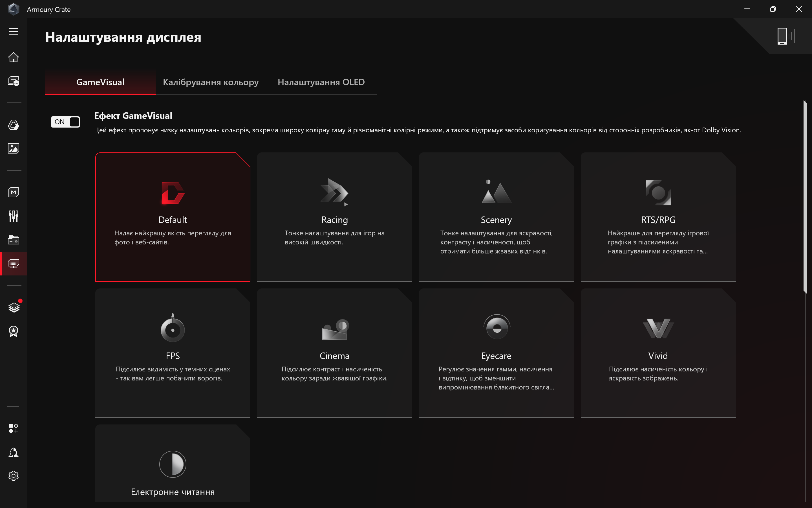Choose the Eyecare mode card title
Viewport: 812px width, 508px height.
[496, 356]
